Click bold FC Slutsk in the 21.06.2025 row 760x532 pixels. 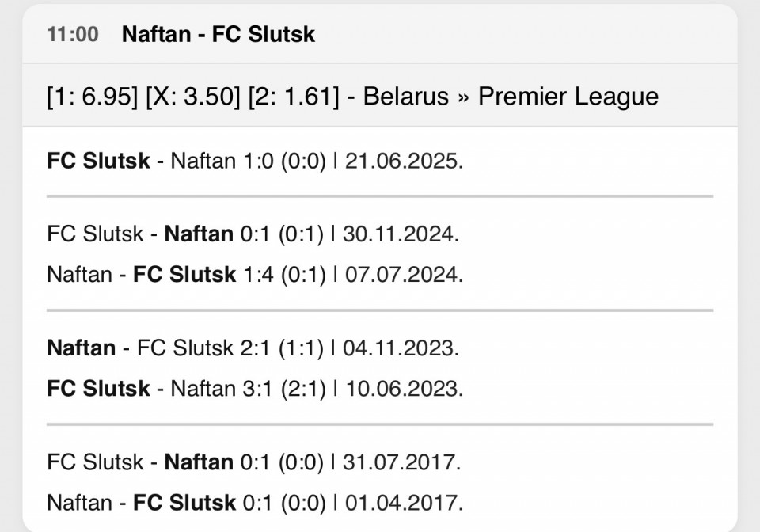[98, 161]
